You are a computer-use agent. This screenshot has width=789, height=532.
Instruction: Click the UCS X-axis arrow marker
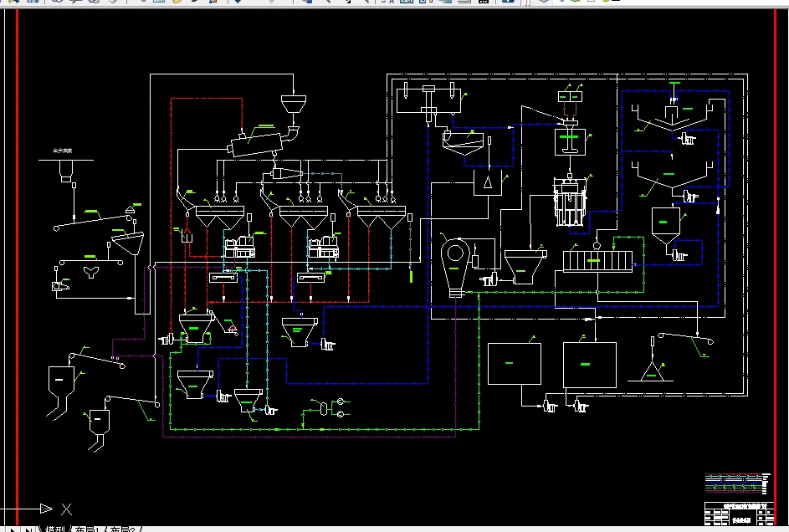(x=46, y=509)
